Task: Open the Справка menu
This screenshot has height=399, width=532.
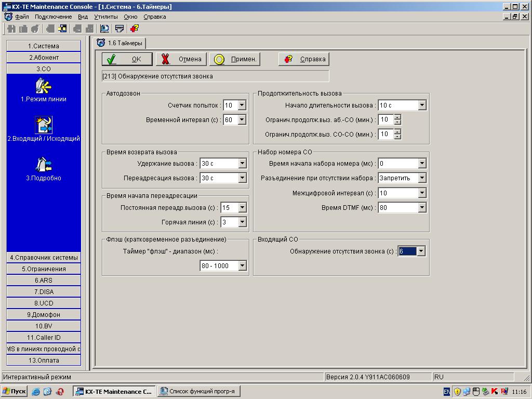Action: coord(154,17)
